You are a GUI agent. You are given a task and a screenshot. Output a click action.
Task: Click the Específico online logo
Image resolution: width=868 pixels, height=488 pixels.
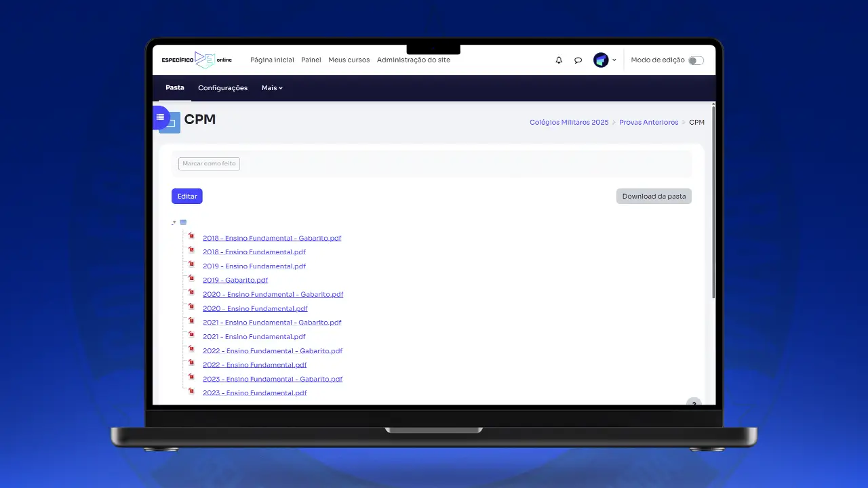[x=197, y=60]
